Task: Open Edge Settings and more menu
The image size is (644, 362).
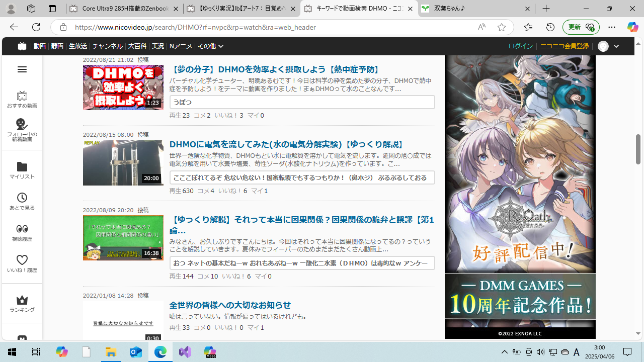Action: [611, 27]
